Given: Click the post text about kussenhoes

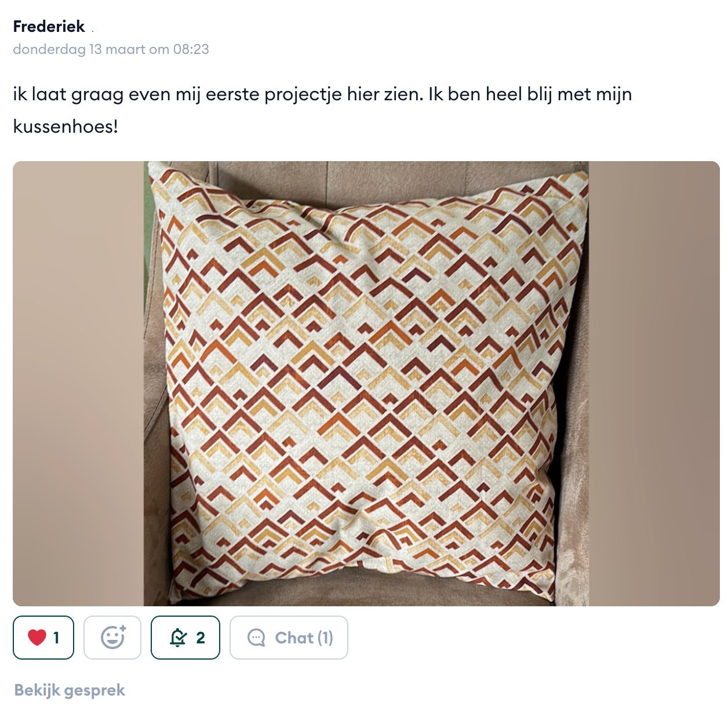Looking at the screenshot, I should 322,110.
